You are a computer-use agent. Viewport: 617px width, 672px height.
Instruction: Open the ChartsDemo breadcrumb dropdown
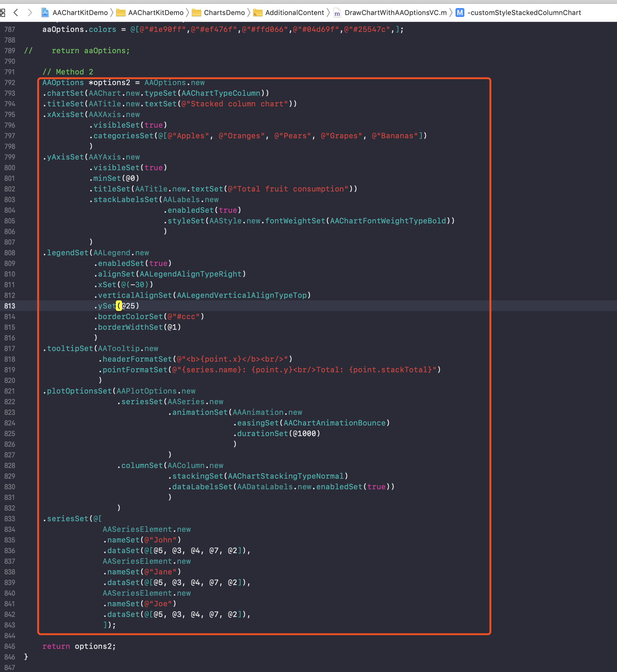pos(225,12)
